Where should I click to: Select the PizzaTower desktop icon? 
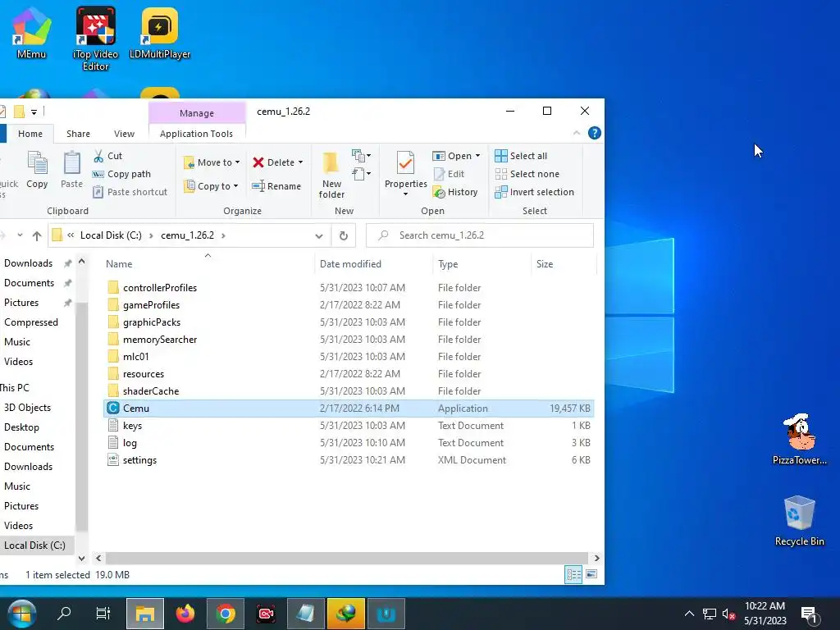[799, 439]
